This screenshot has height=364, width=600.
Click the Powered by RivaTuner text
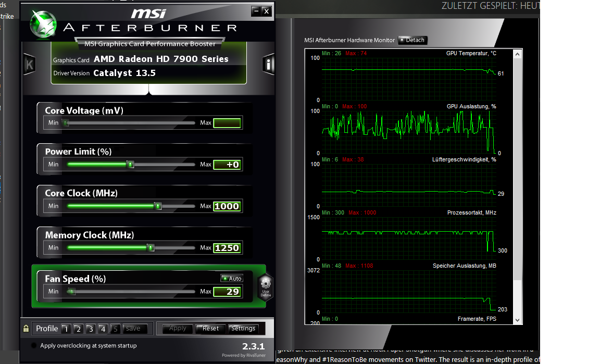point(244,355)
